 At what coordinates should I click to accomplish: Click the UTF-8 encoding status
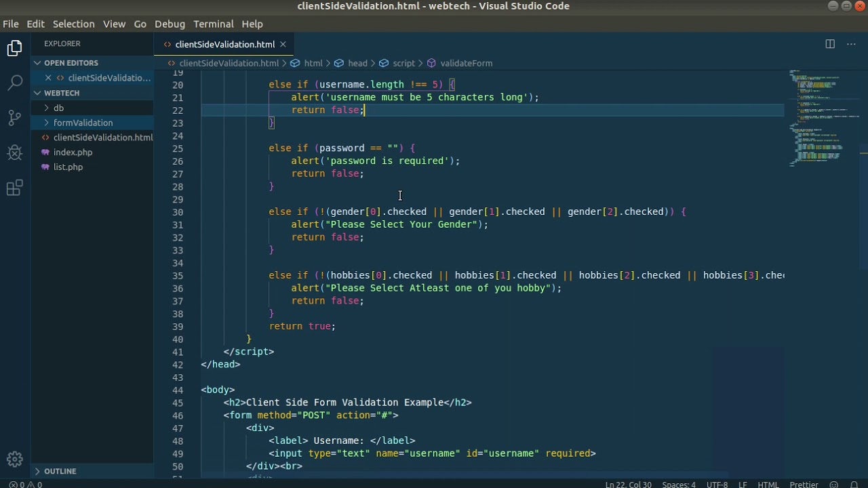click(x=717, y=484)
